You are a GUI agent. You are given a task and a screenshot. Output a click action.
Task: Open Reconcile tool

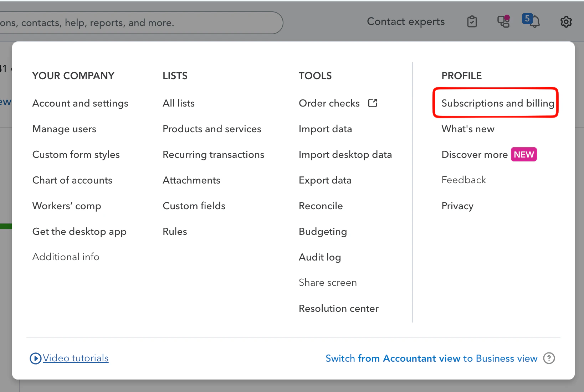321,206
